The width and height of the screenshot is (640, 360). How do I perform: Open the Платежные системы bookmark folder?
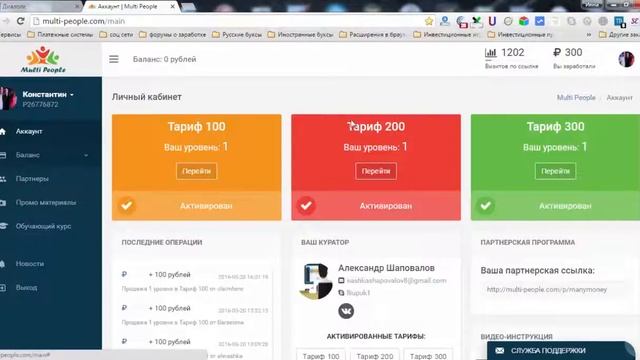coord(60,35)
